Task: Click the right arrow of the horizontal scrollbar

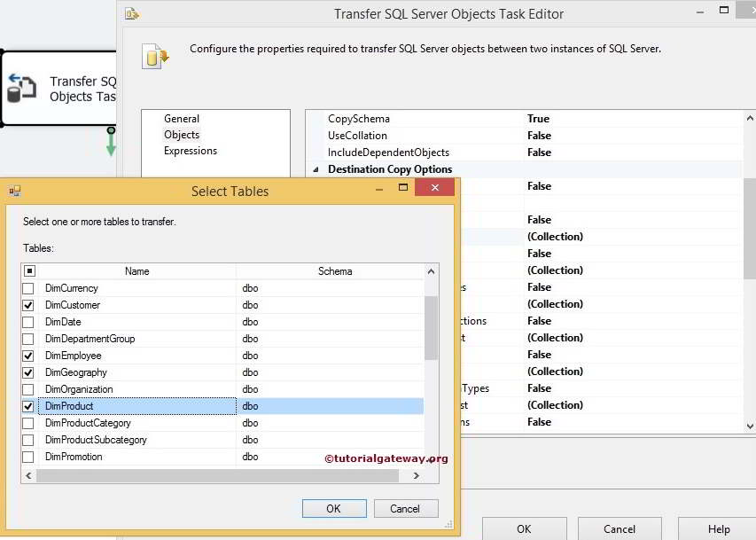Action: coord(416,475)
